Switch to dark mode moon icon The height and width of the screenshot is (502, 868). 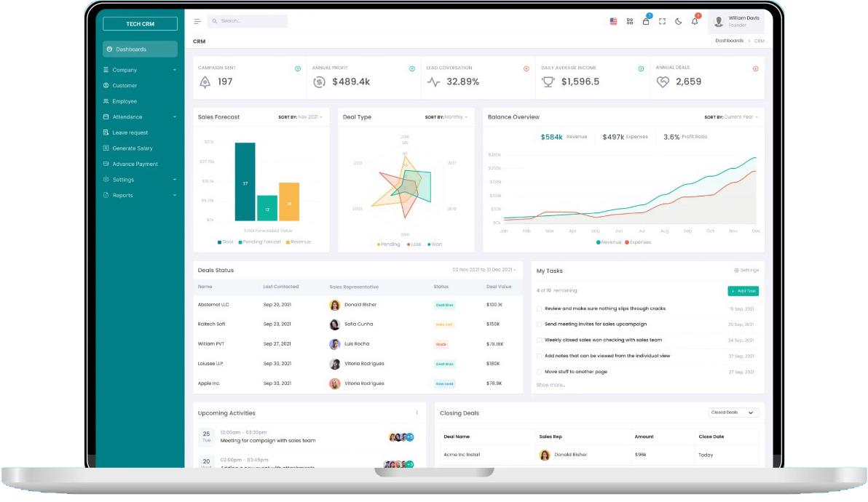click(678, 21)
